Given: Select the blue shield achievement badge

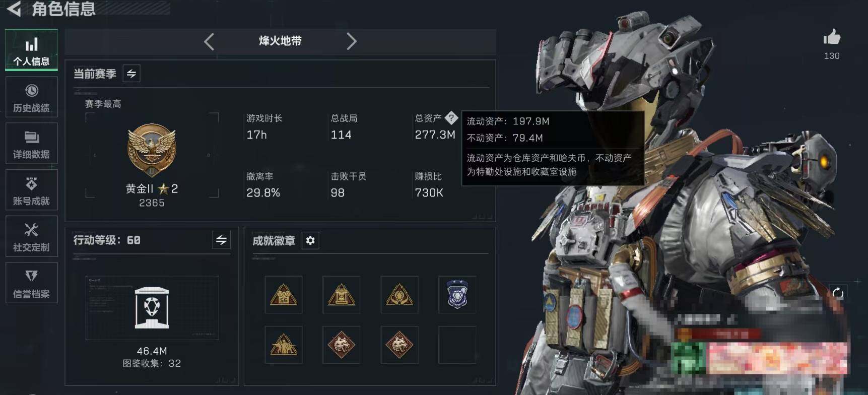Looking at the screenshot, I should click(x=457, y=295).
